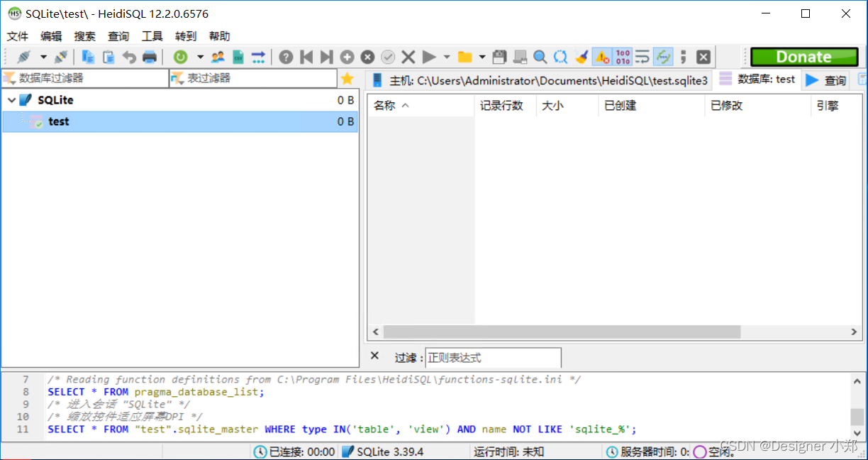The height and width of the screenshot is (460, 868).
Task: Switch to the 数据库: test tab
Action: coord(757,80)
